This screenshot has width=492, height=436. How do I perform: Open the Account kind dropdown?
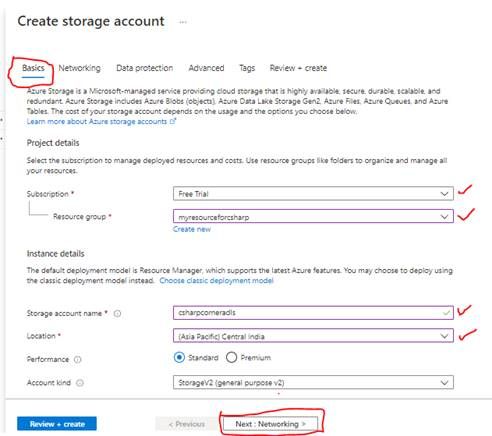coord(313,382)
